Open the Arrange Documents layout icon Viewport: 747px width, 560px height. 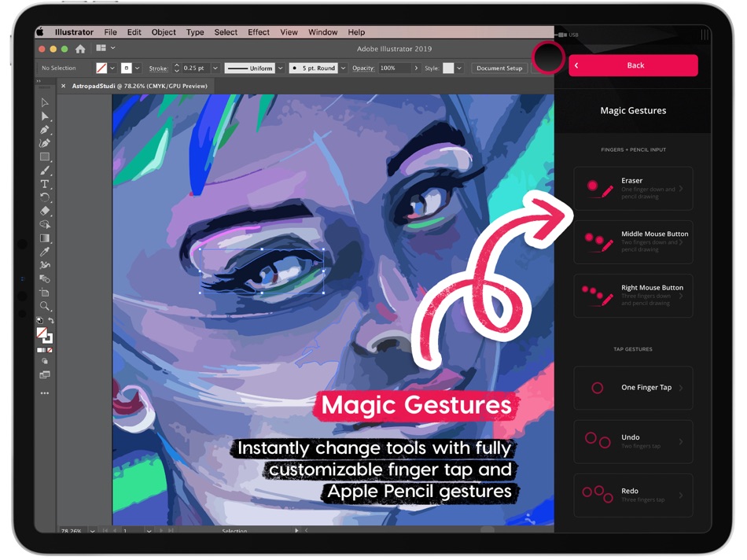[x=101, y=48]
